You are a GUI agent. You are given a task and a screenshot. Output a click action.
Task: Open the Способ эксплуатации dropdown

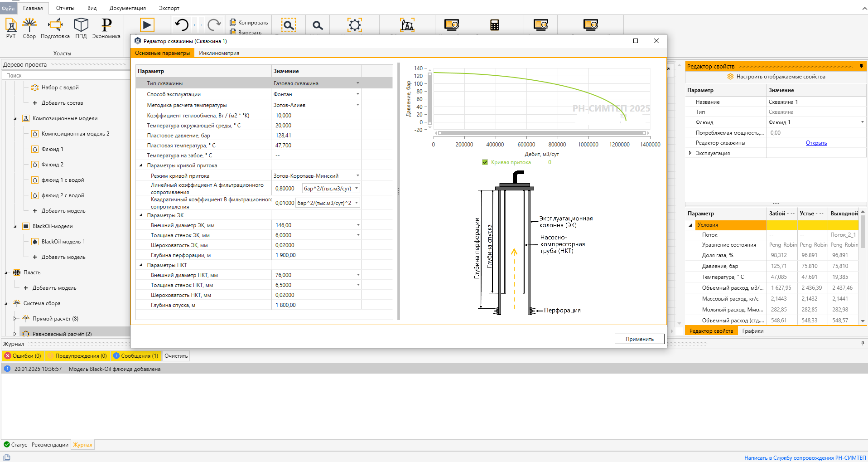tap(358, 94)
